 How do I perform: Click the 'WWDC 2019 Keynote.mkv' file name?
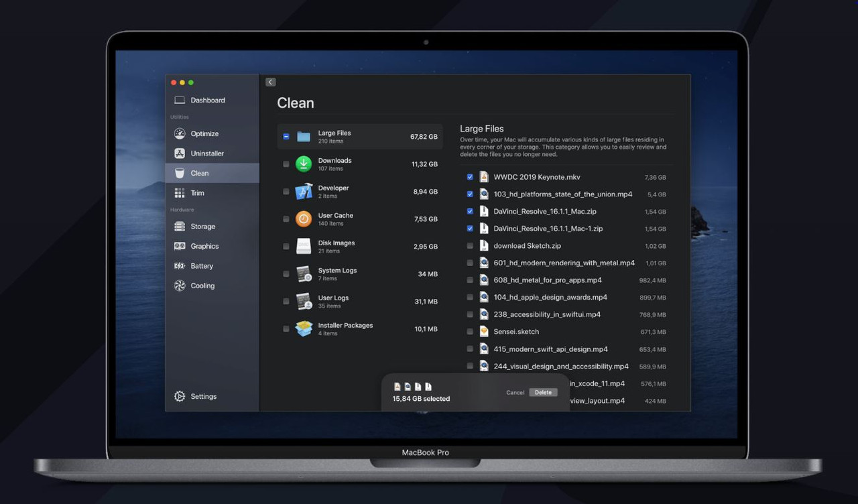tap(537, 177)
